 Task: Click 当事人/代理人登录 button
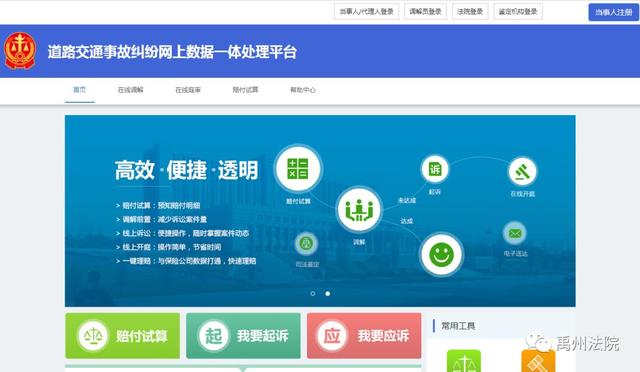367,12
